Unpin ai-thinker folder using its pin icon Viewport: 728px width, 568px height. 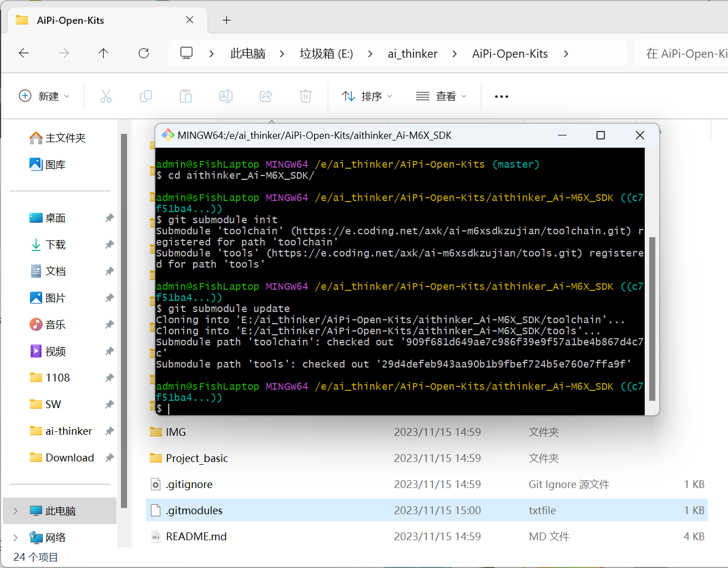click(x=109, y=431)
